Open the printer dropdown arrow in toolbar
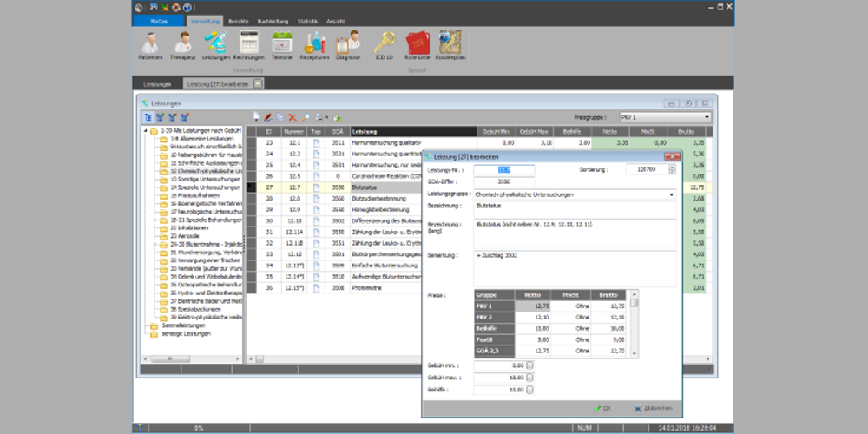Image resolution: width=868 pixels, height=434 pixels. coord(326,117)
